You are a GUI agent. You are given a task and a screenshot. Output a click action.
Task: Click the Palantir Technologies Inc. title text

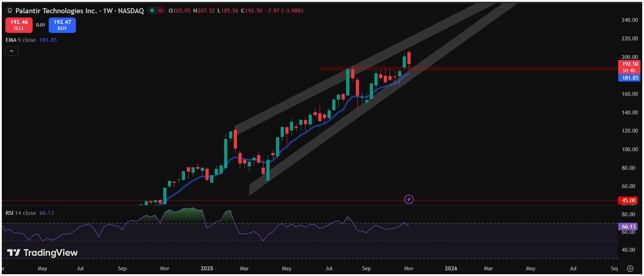(x=56, y=11)
